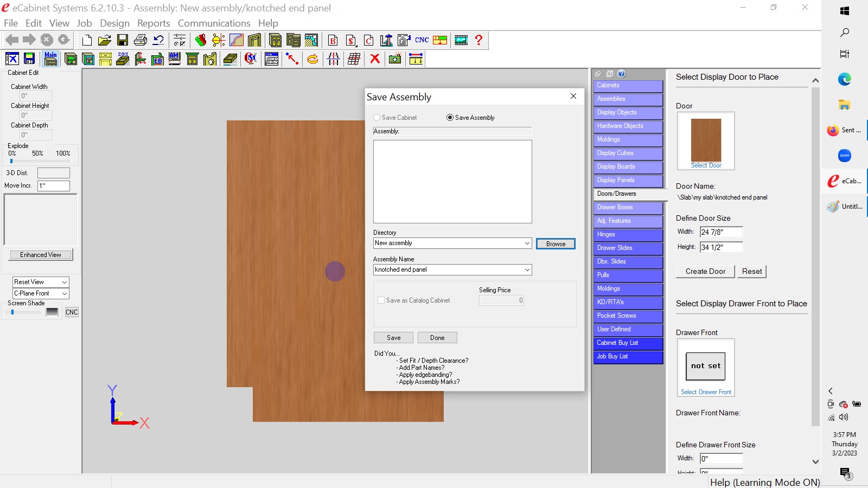868x488 pixels.
Task: Click the red X delete icon
Action: click(375, 59)
